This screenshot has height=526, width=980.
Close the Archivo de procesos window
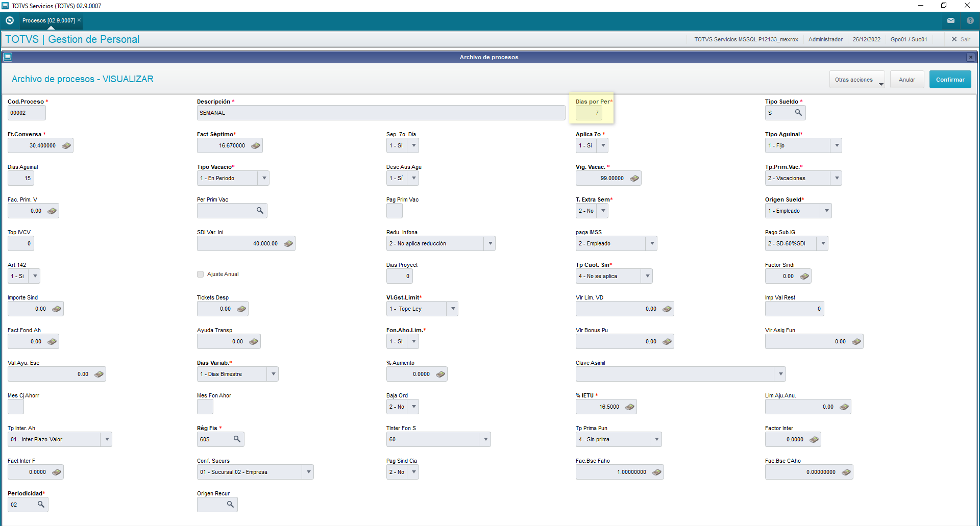[970, 57]
